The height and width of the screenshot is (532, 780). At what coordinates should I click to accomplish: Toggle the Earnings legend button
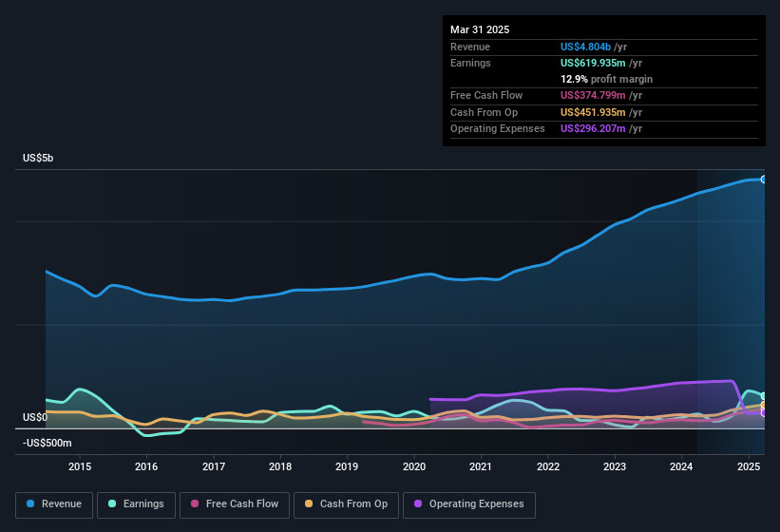tap(136, 505)
